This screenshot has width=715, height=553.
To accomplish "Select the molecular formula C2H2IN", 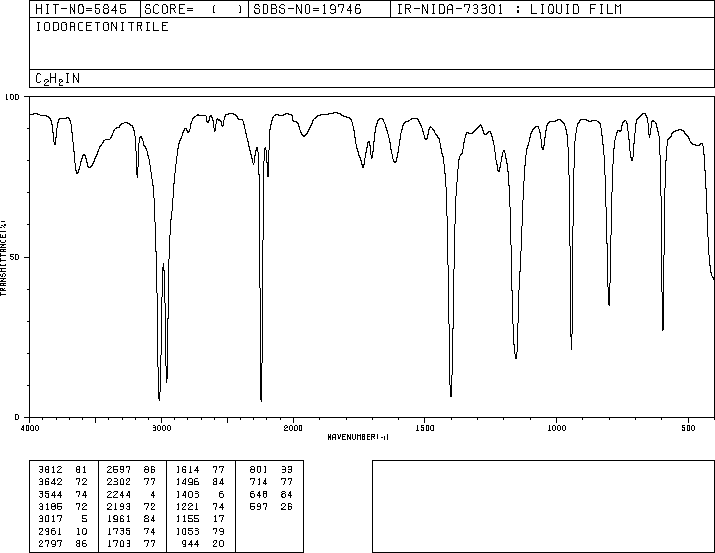I will point(57,79).
